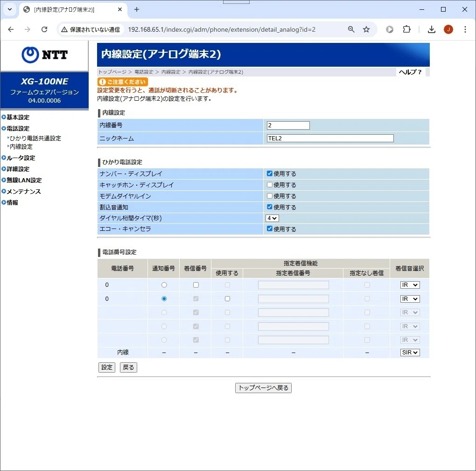Screen dimensions: 476x471
Task: Click 電話設定 in the breadcrumb
Action: pos(144,72)
